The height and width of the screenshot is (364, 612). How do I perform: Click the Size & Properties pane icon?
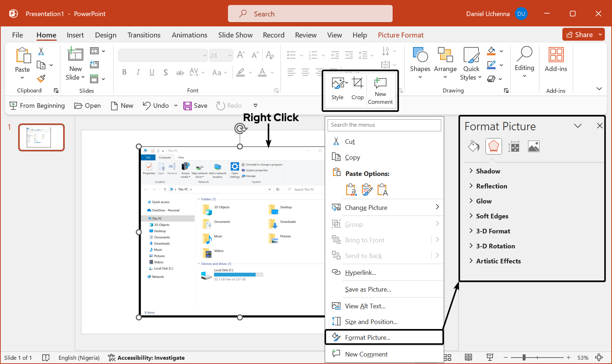(513, 146)
